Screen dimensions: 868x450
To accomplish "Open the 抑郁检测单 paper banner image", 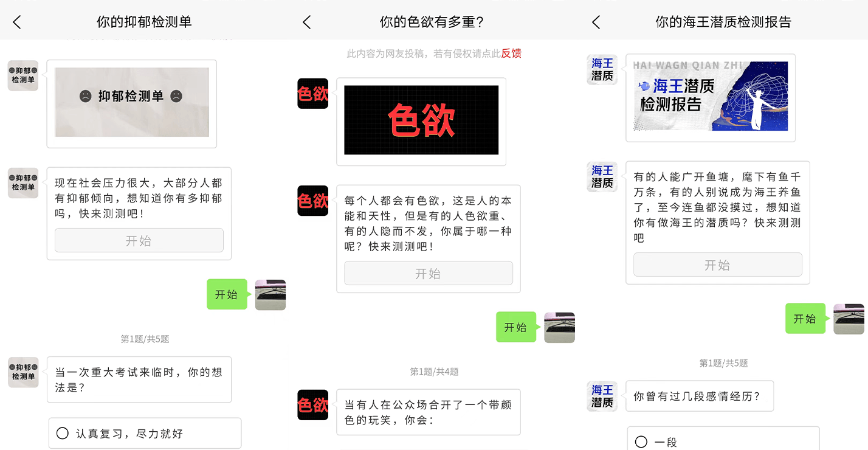I will tap(132, 102).
